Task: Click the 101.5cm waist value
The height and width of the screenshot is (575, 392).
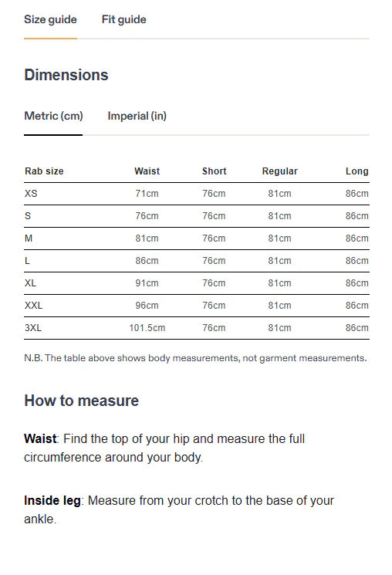Action: click(x=147, y=328)
